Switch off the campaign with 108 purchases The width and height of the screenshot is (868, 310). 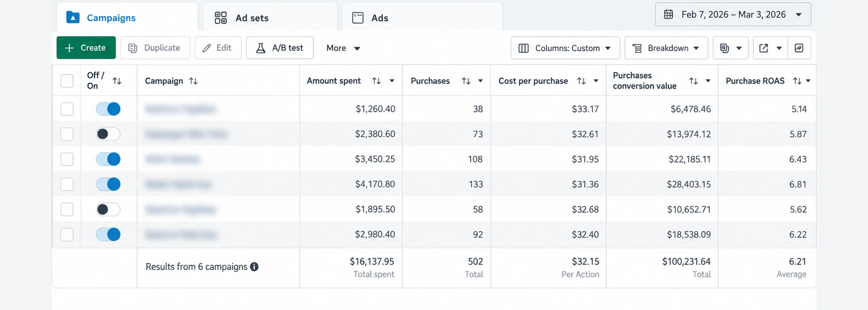pos(108,159)
